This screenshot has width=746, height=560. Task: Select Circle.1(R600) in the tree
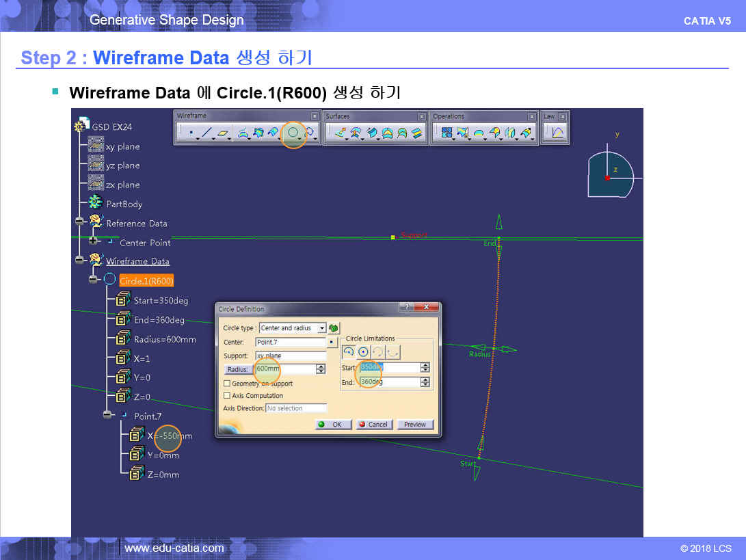(146, 280)
